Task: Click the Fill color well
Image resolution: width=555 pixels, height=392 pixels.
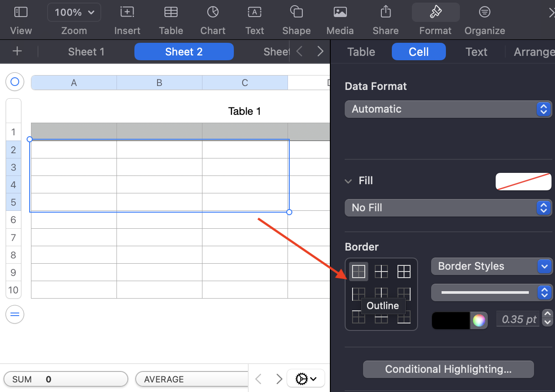Action: click(524, 182)
